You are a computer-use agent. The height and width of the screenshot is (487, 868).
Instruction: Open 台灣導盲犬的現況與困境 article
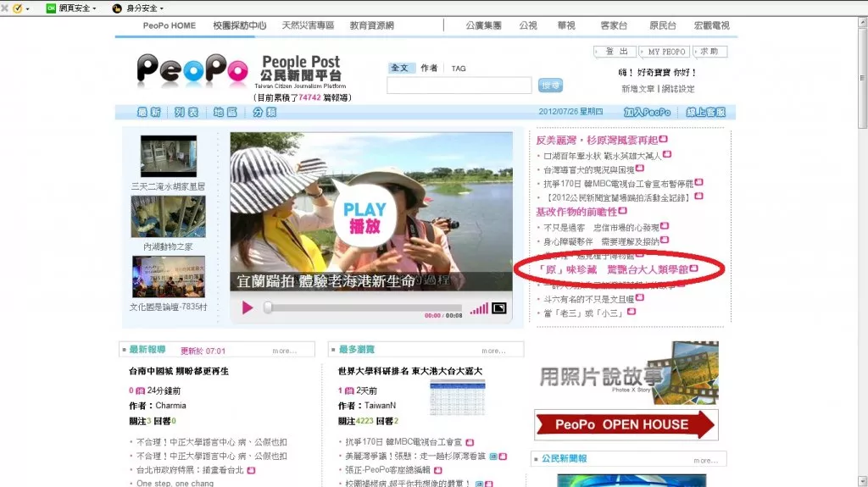(x=589, y=170)
